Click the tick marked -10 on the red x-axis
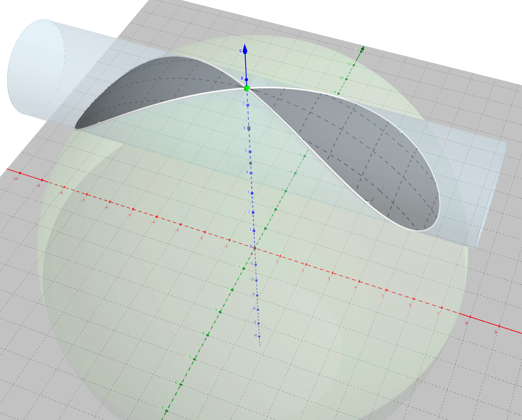Viewport: 522px width, 420px height. click(20, 173)
